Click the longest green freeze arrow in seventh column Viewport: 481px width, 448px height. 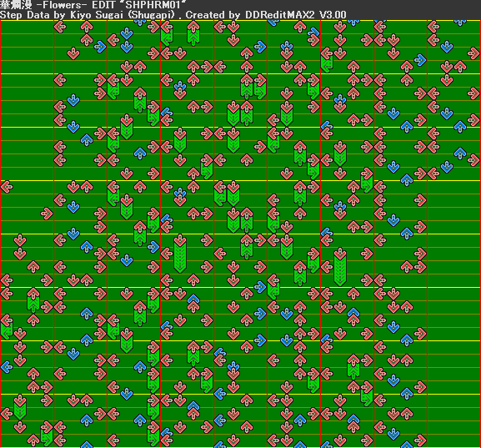tap(340, 266)
